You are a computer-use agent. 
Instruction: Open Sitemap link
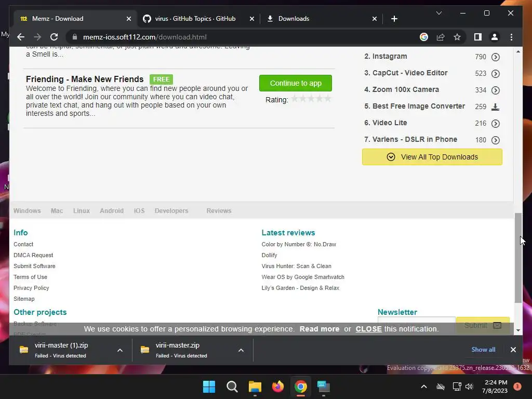coord(24,299)
